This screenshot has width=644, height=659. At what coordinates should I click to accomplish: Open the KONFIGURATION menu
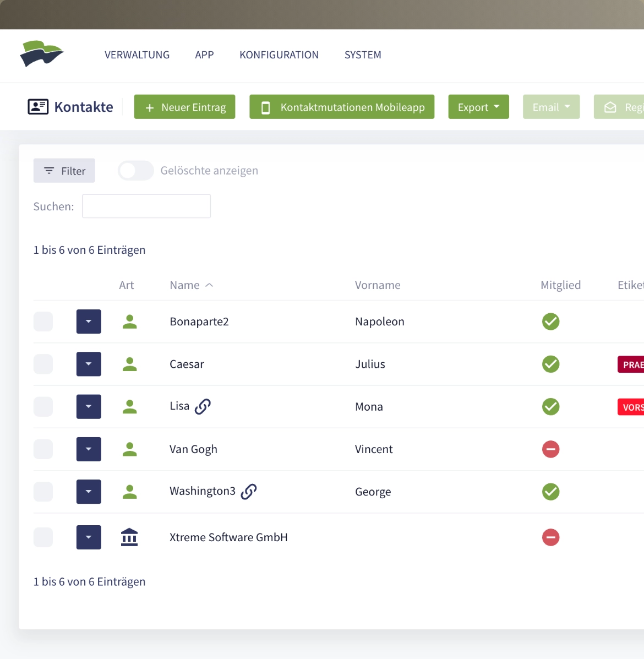coord(279,55)
